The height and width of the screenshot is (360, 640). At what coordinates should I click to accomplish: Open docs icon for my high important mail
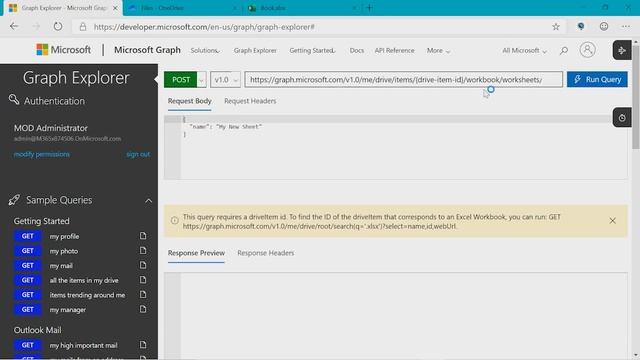coord(143,345)
